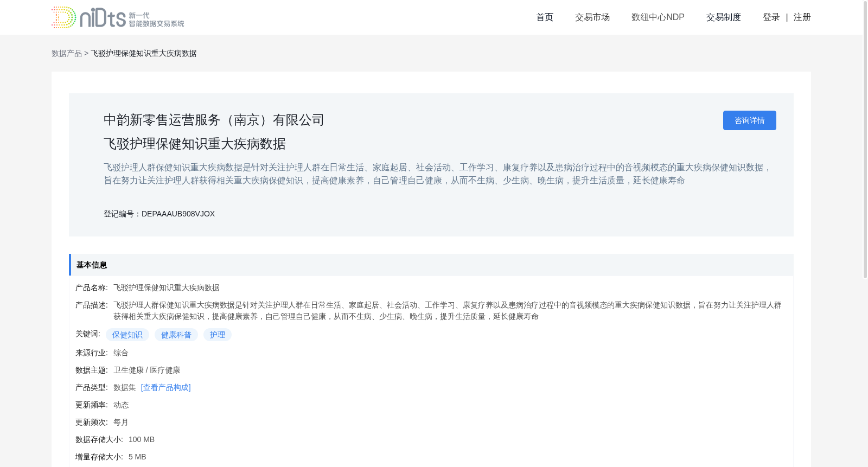
Task: Click breadcrumb text 飞驳护理保健知识重大疾病数据
Action: (x=144, y=53)
